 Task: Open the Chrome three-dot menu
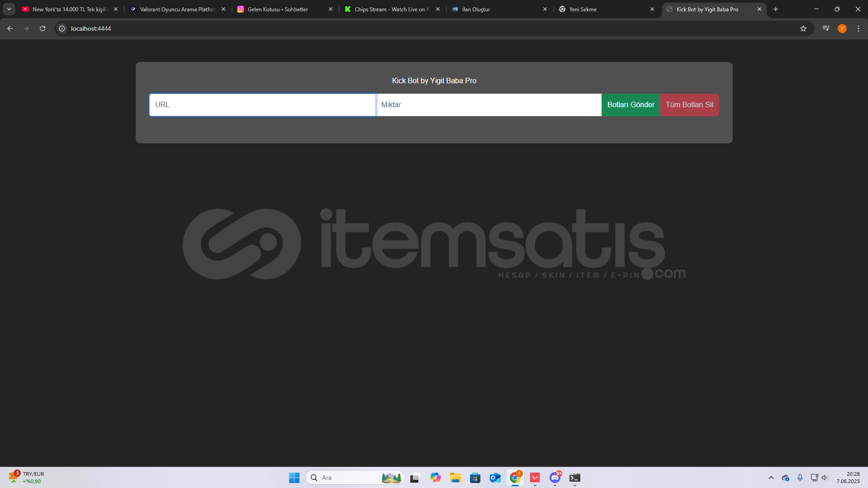coord(858,28)
